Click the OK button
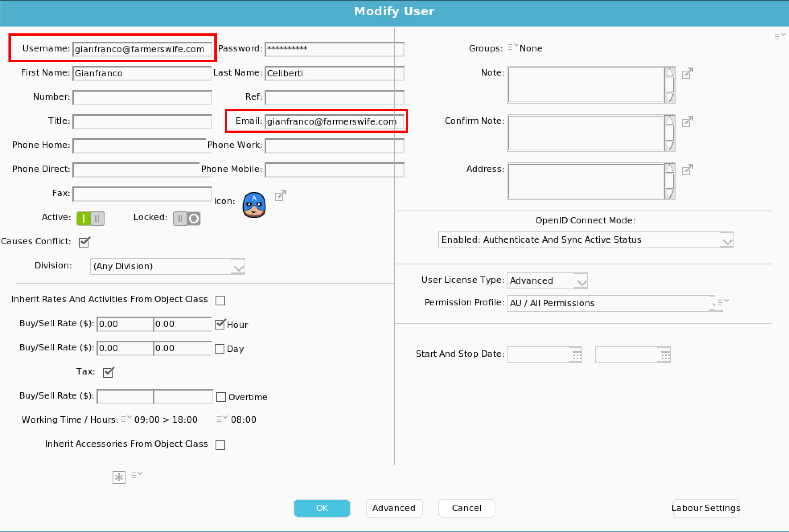 (x=322, y=508)
